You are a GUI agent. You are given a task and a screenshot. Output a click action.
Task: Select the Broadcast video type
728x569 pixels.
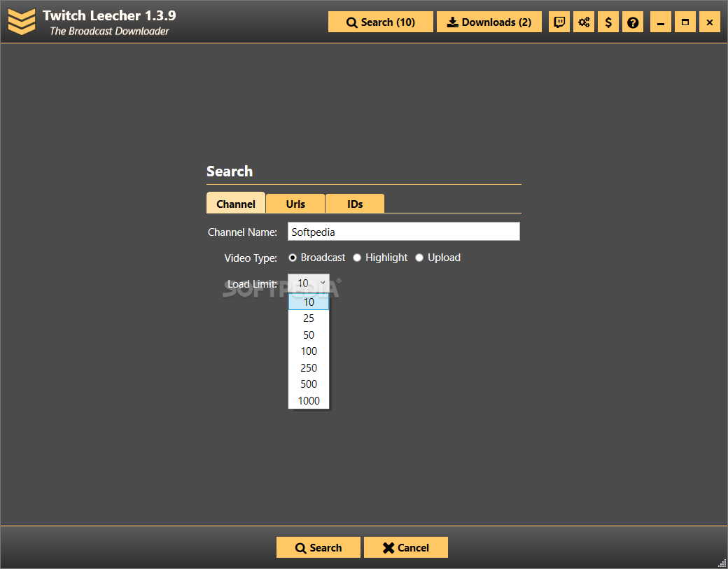coord(317,258)
